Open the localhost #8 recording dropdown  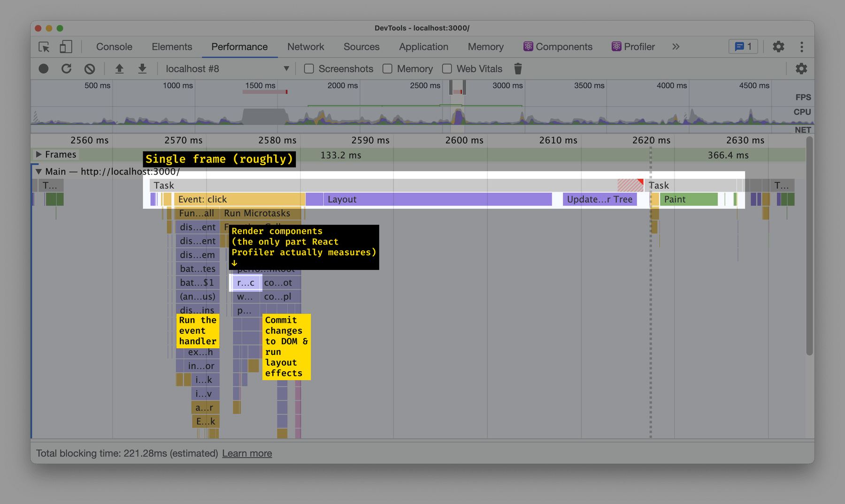(227, 69)
